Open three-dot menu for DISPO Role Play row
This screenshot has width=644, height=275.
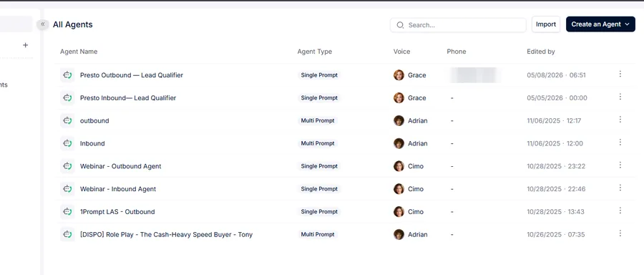620,233
